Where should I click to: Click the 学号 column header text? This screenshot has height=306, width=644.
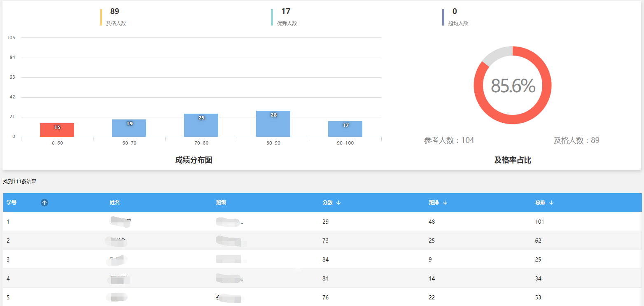pyautogui.click(x=12, y=203)
